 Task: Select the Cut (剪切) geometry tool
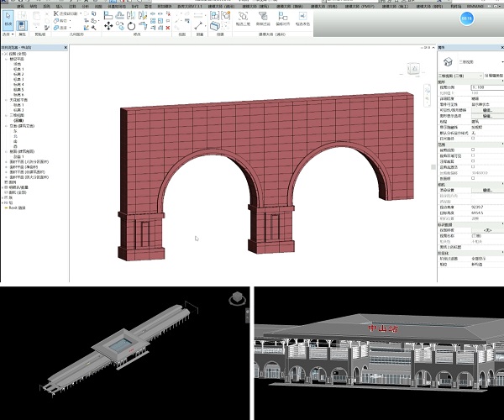coord(61,20)
